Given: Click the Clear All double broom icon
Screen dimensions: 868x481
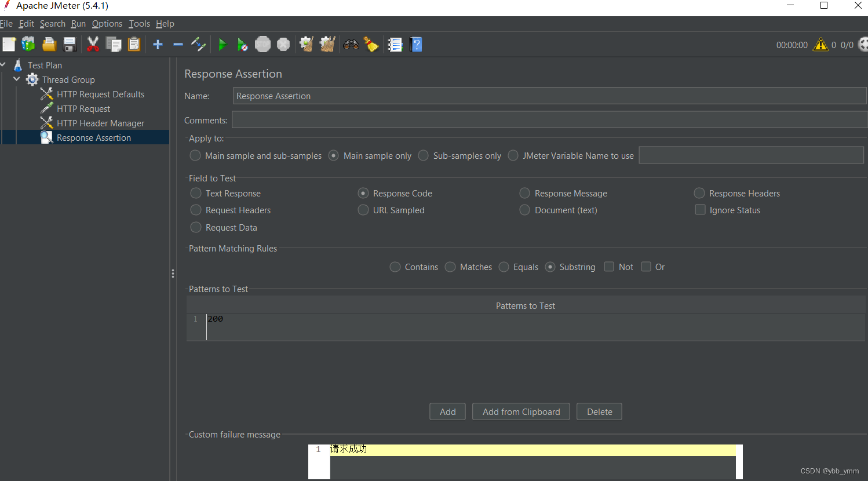Looking at the screenshot, I should coord(327,45).
